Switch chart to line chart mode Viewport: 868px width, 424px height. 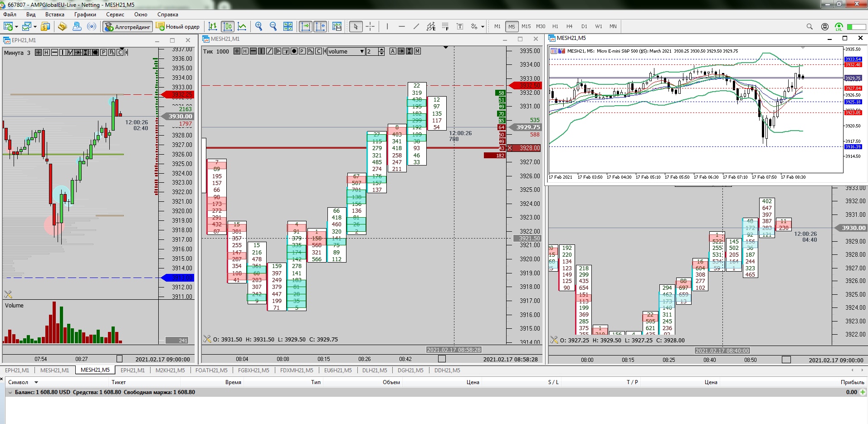242,26
